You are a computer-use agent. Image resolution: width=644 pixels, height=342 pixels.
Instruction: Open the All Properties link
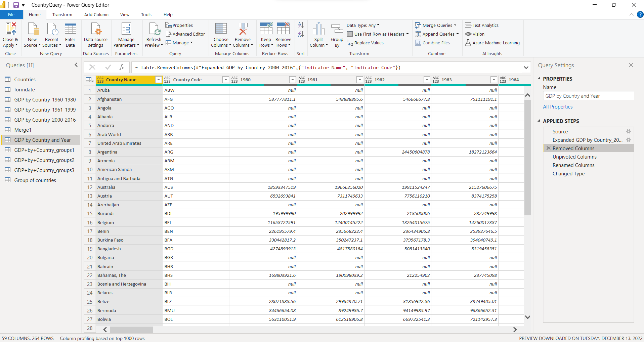point(558,107)
